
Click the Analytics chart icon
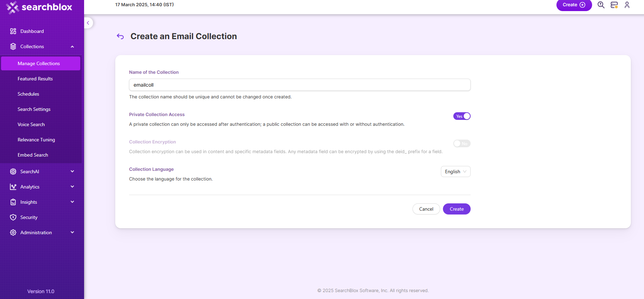point(13,187)
